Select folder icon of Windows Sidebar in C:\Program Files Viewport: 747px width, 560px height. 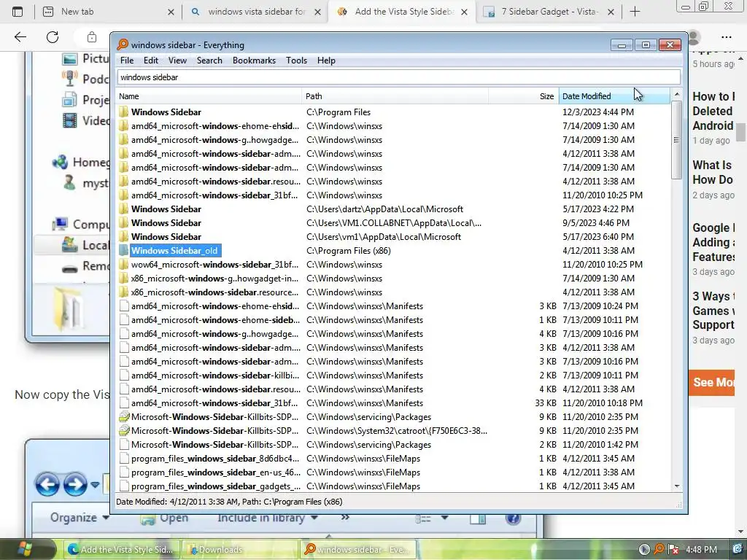point(124,112)
